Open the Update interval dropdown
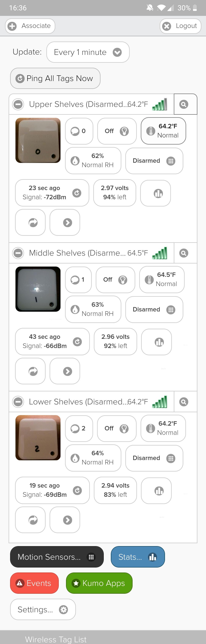The height and width of the screenshot is (644, 206). tap(88, 52)
